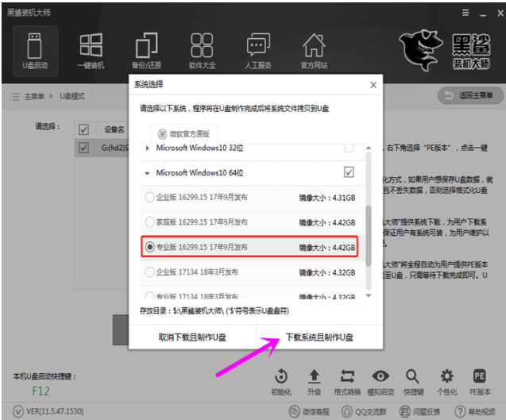Click the system list scrollbar thumb
Viewport: 506px width, 420px height.
[x=369, y=237]
